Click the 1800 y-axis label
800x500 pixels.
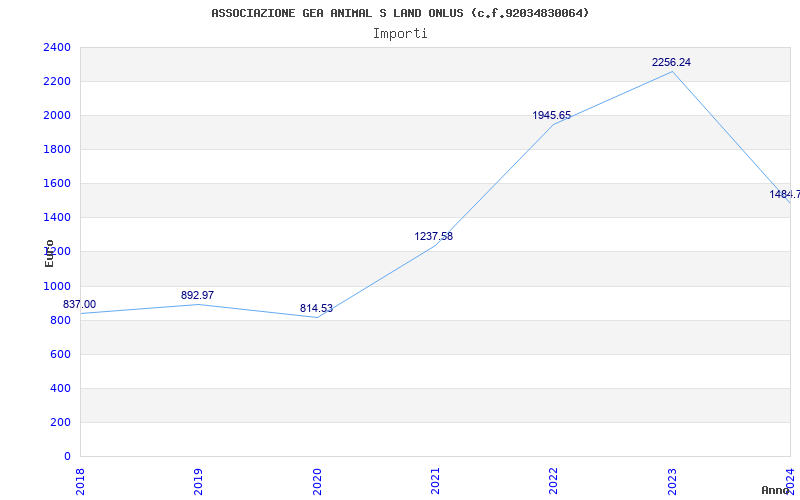click(x=57, y=149)
